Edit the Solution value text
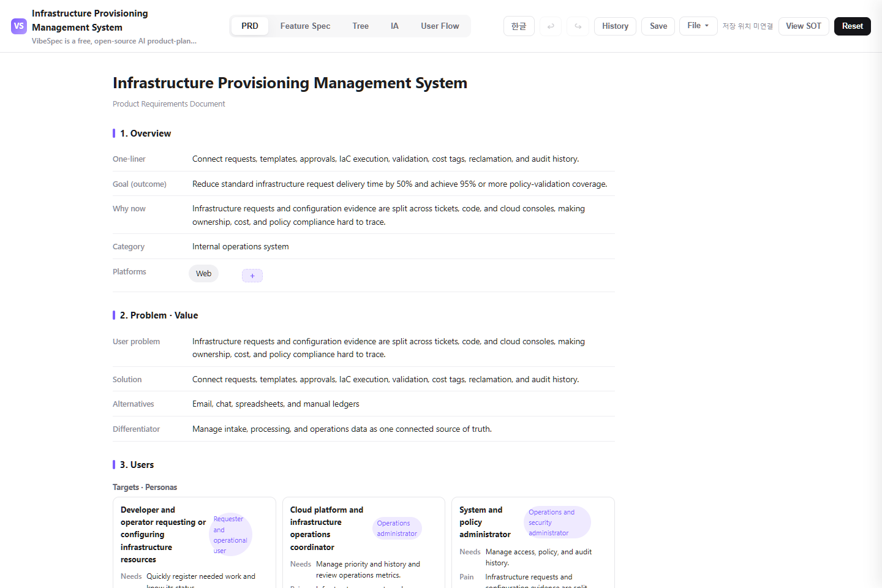The height and width of the screenshot is (588, 882). coord(385,380)
